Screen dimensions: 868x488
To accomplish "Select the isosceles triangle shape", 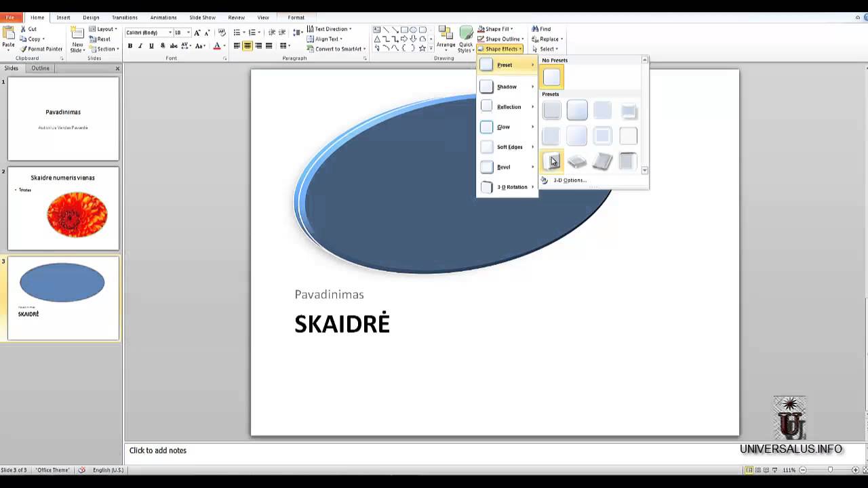I will click(x=376, y=39).
